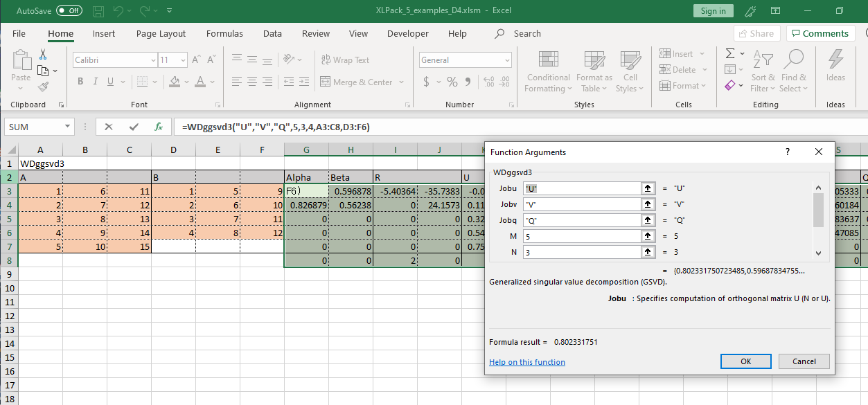Click Increase Decimal icon
The image size is (868, 405).
[488, 82]
